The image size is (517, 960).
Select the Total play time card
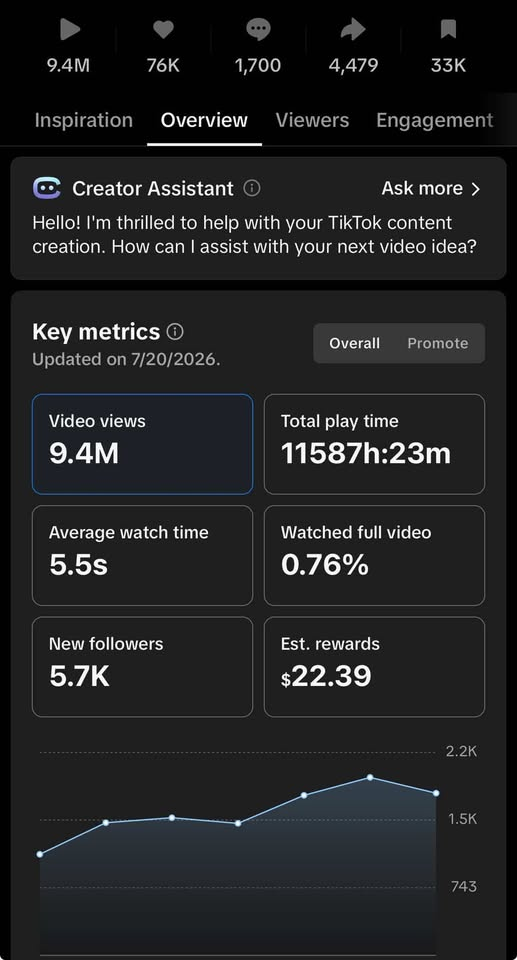pos(374,444)
